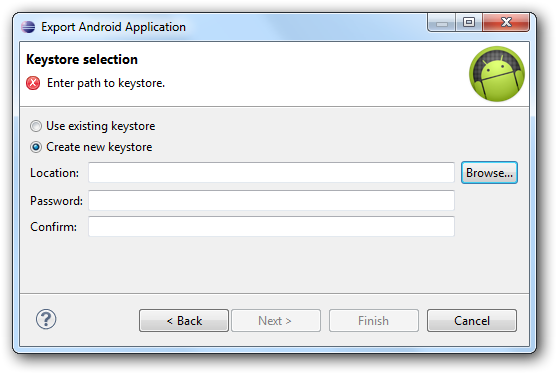The image size is (557, 374).
Task: Focus the Password input field
Action: tap(271, 200)
